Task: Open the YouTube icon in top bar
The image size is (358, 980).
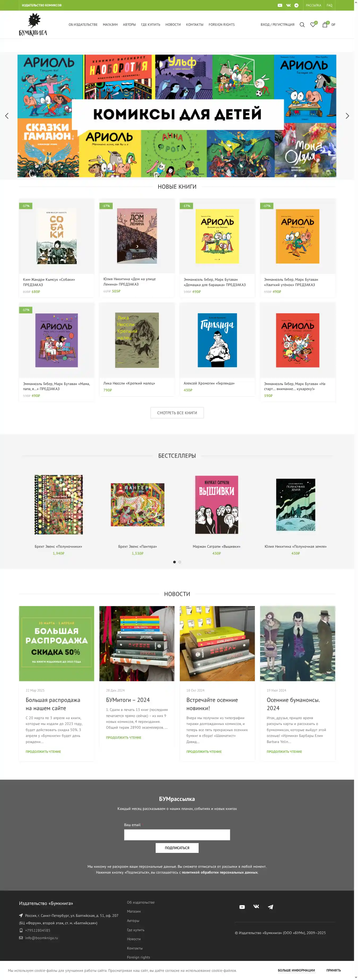Action: tap(280, 5)
